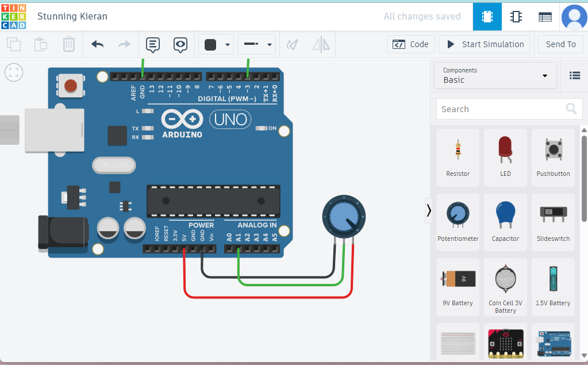Toggle notes visibility
Viewport: 588px width, 365px height.
tap(180, 45)
